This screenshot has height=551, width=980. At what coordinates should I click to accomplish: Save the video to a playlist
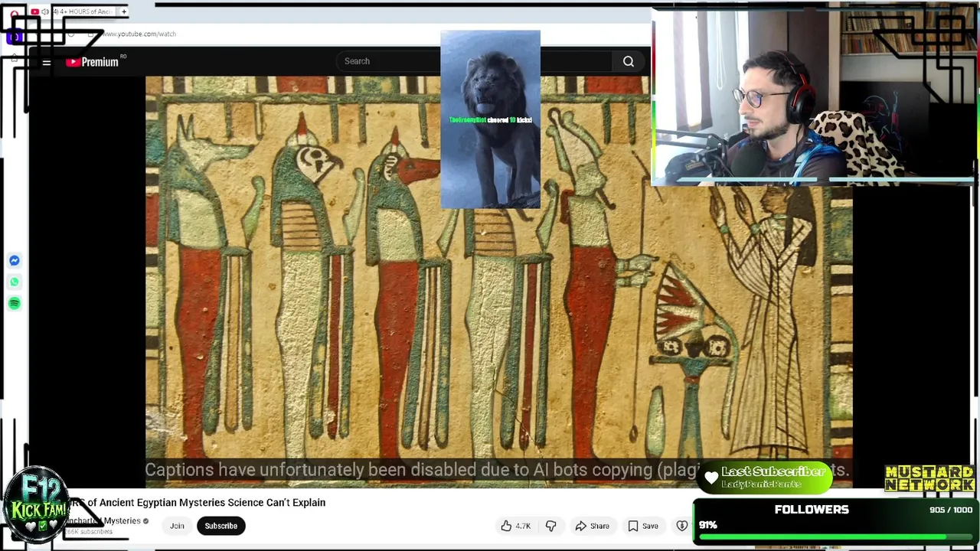(x=642, y=526)
